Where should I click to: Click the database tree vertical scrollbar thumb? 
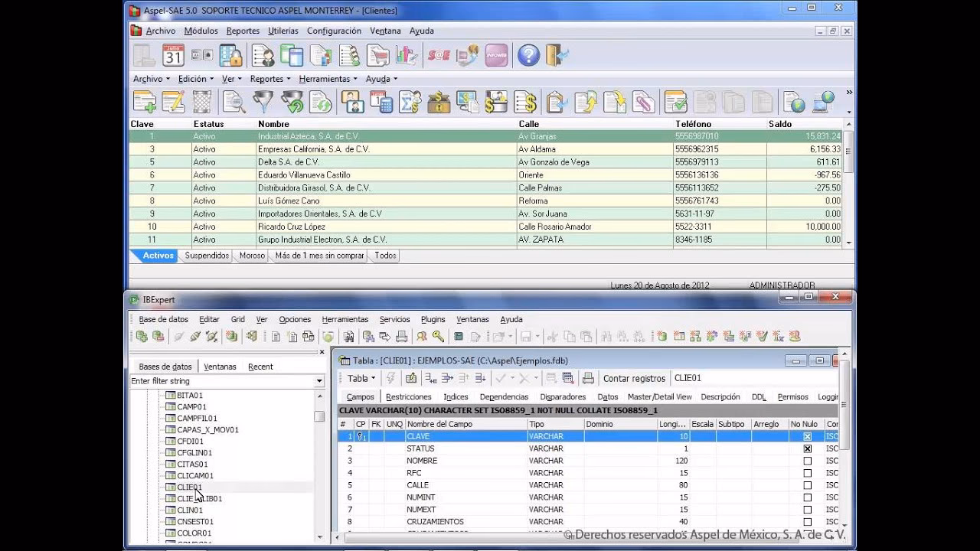click(319, 416)
